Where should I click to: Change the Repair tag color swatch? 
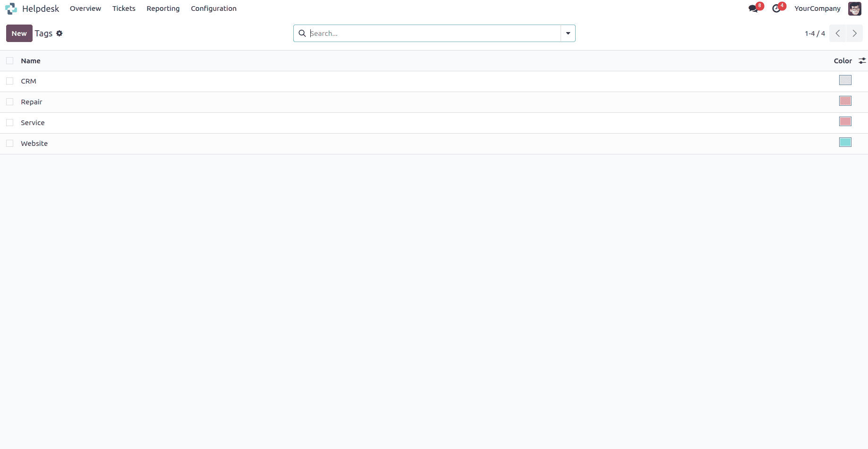(x=845, y=101)
